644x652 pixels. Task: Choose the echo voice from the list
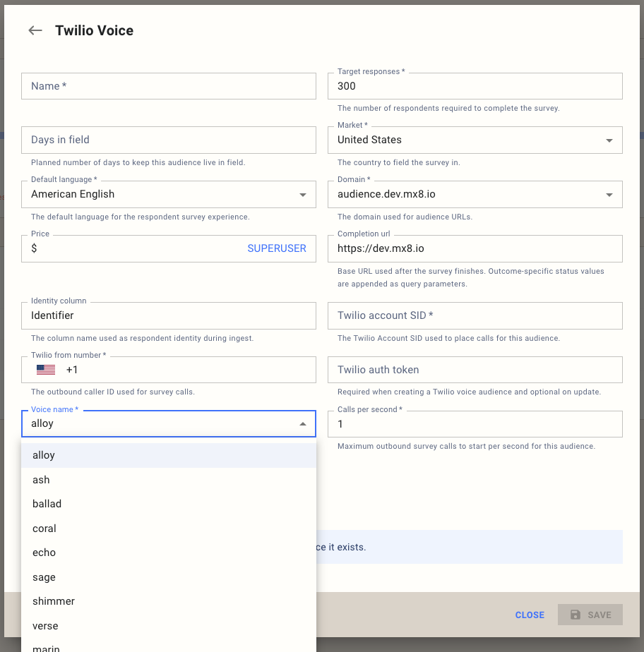[44, 553]
